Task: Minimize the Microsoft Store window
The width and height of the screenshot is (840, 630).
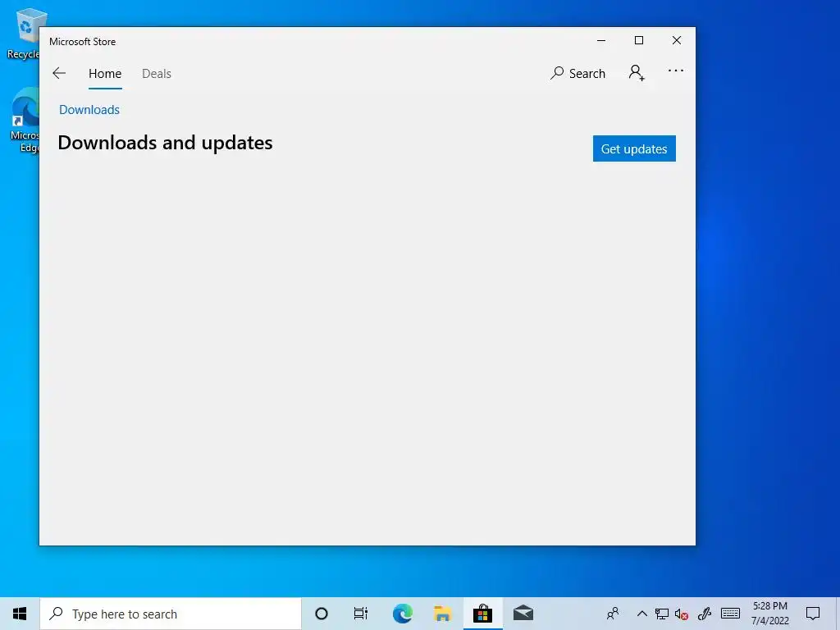Action: click(601, 41)
